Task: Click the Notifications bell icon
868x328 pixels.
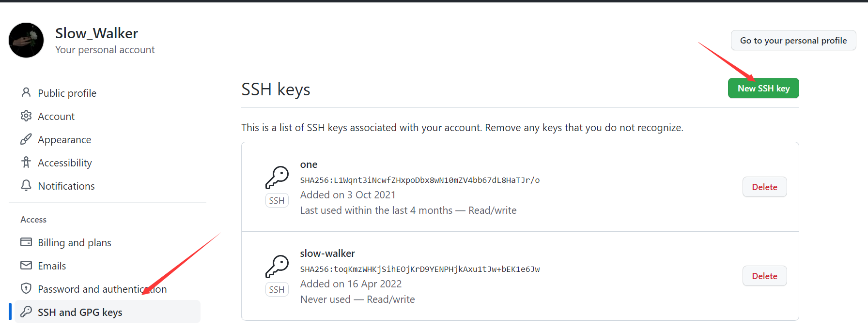Action: [26, 186]
